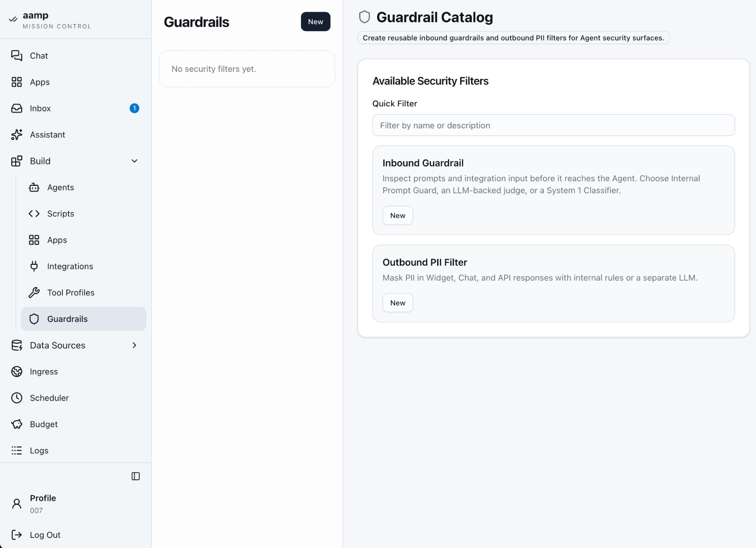
Task: Collapse the Build section chevron
Action: pos(135,161)
